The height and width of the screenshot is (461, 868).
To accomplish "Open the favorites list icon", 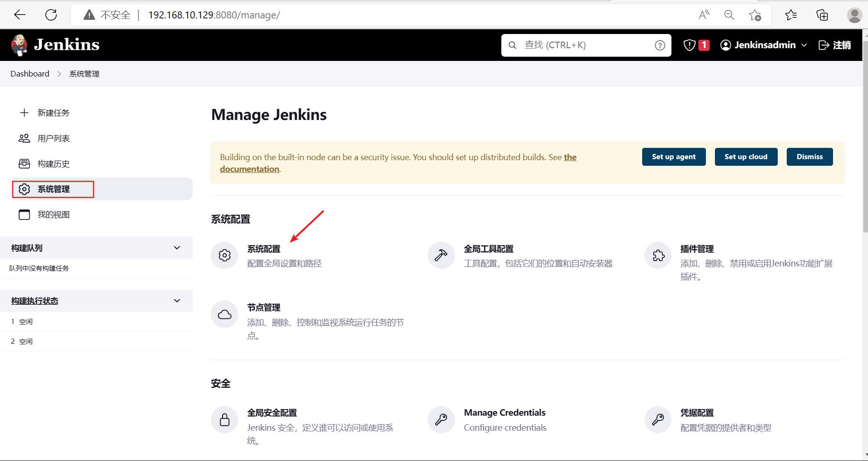I will pyautogui.click(x=791, y=15).
